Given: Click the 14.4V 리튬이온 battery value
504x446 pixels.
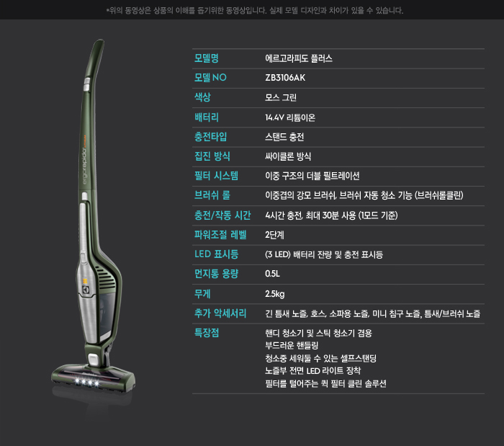Looking at the screenshot, I should (x=290, y=117).
